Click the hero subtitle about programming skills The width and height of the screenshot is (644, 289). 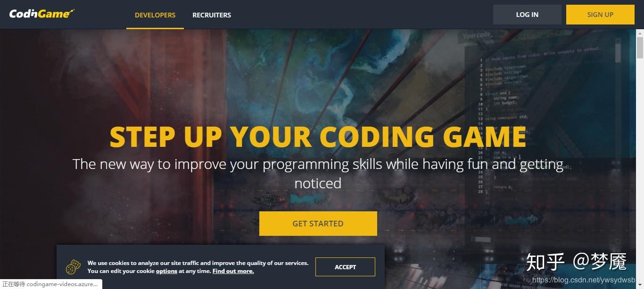coord(318,174)
